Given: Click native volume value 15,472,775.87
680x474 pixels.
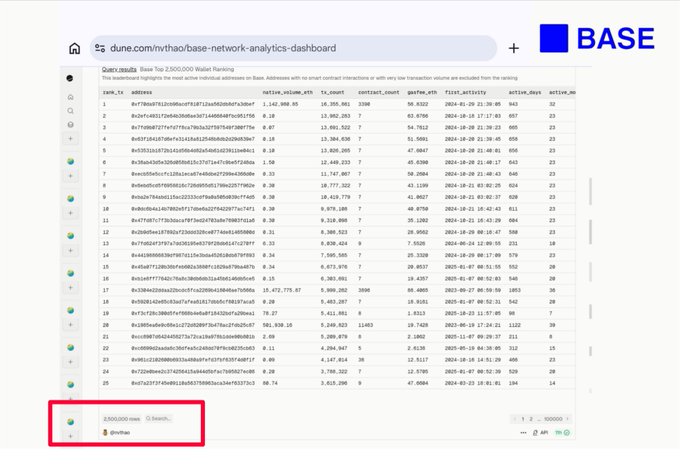Looking at the screenshot, I should (281, 290).
